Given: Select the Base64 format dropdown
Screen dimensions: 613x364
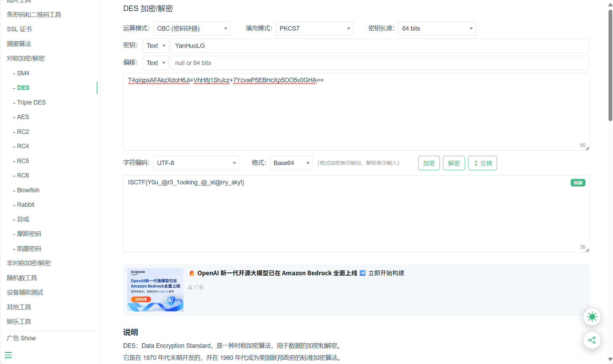Looking at the screenshot, I should tap(291, 163).
